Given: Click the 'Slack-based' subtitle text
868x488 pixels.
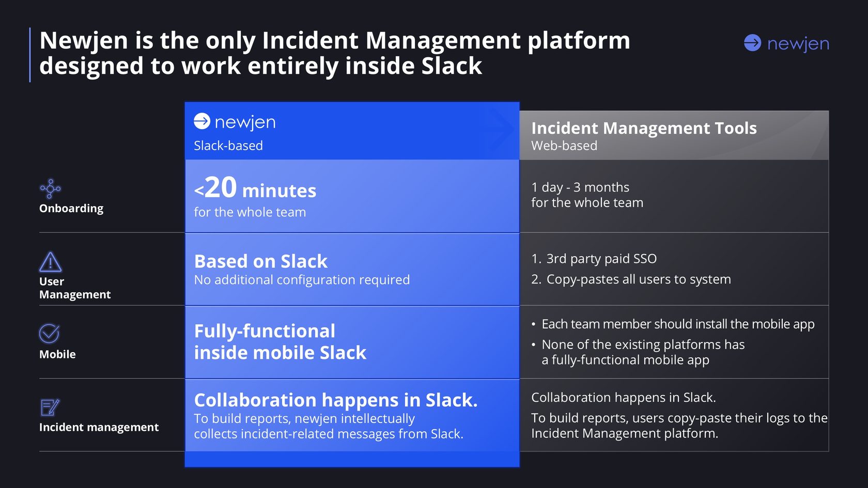Looking at the screenshot, I should tap(228, 146).
